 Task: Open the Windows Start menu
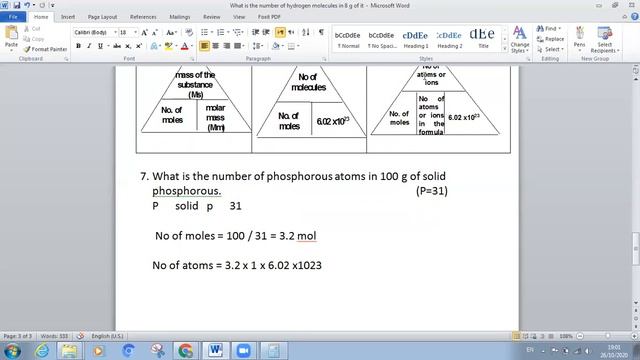click(12, 351)
